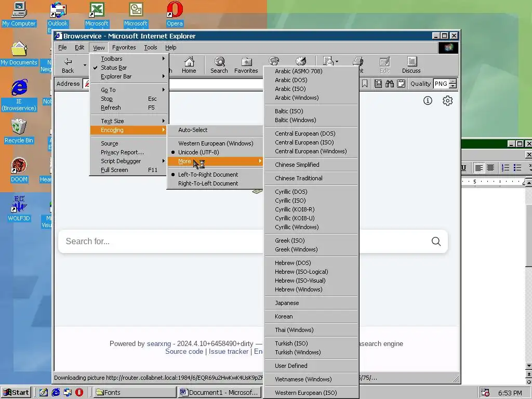Screen dimensions: 532x399
Task: Choose Japanese encoding
Action: [x=311, y=303]
